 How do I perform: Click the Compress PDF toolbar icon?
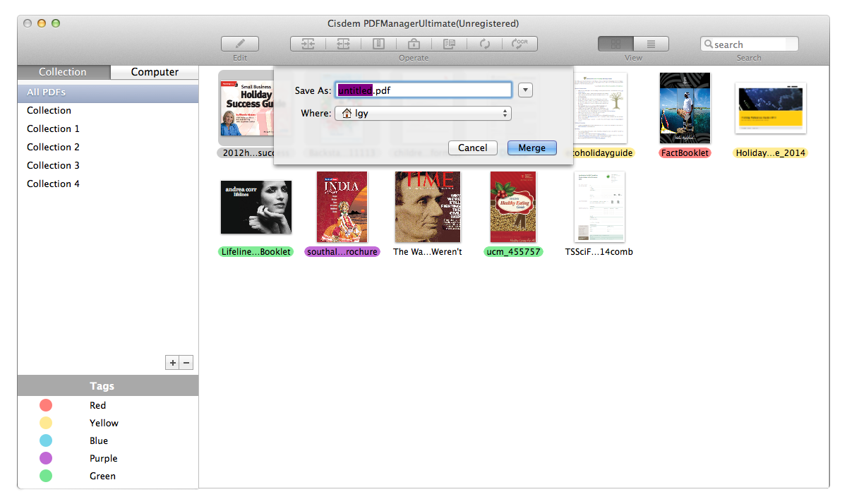[379, 44]
